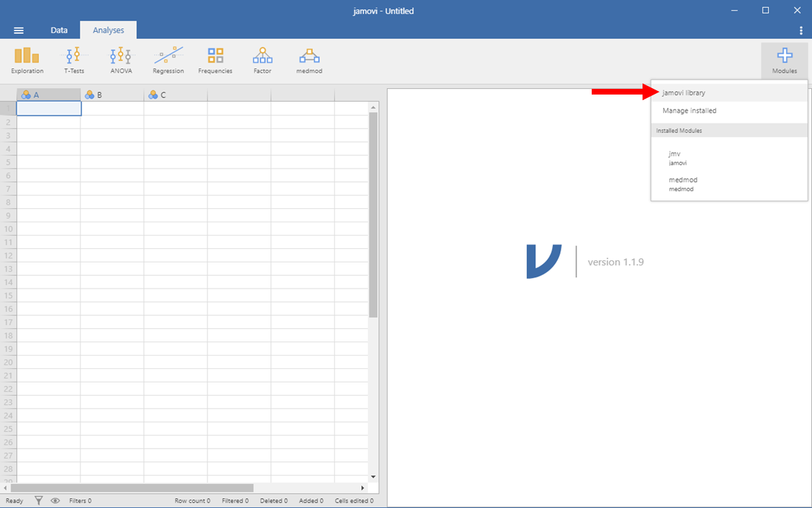Toggle the eye visibility icon in status bar
The image size is (812, 508).
pos(55,500)
